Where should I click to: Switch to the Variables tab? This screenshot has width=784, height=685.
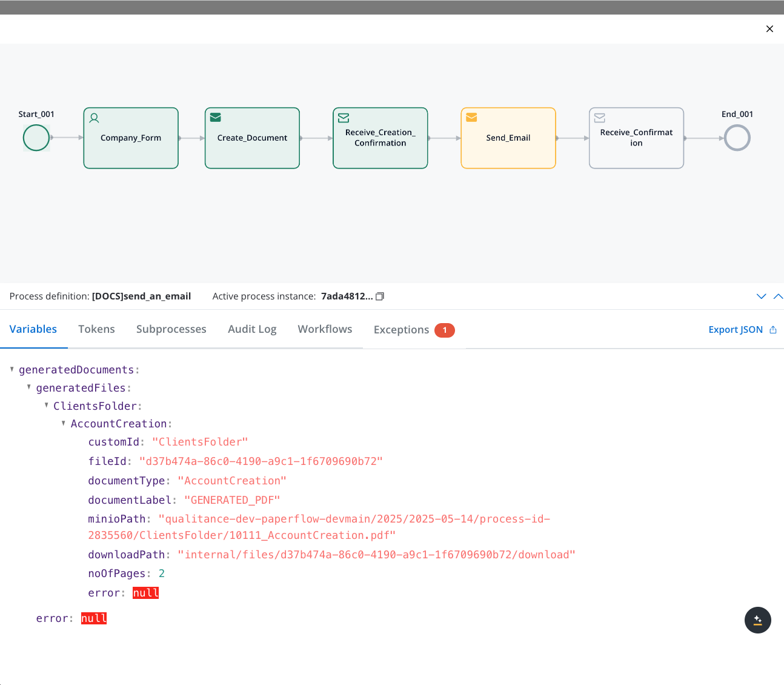[33, 329]
